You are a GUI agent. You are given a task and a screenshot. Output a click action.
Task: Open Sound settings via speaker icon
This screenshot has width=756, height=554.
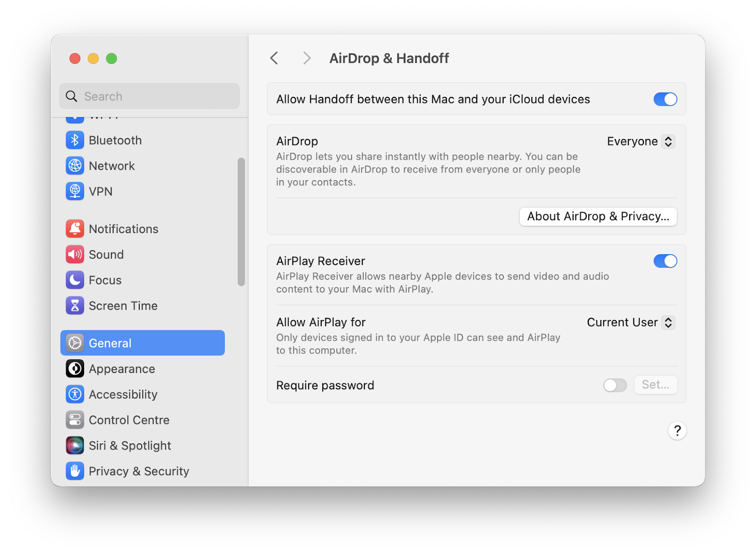coord(75,254)
